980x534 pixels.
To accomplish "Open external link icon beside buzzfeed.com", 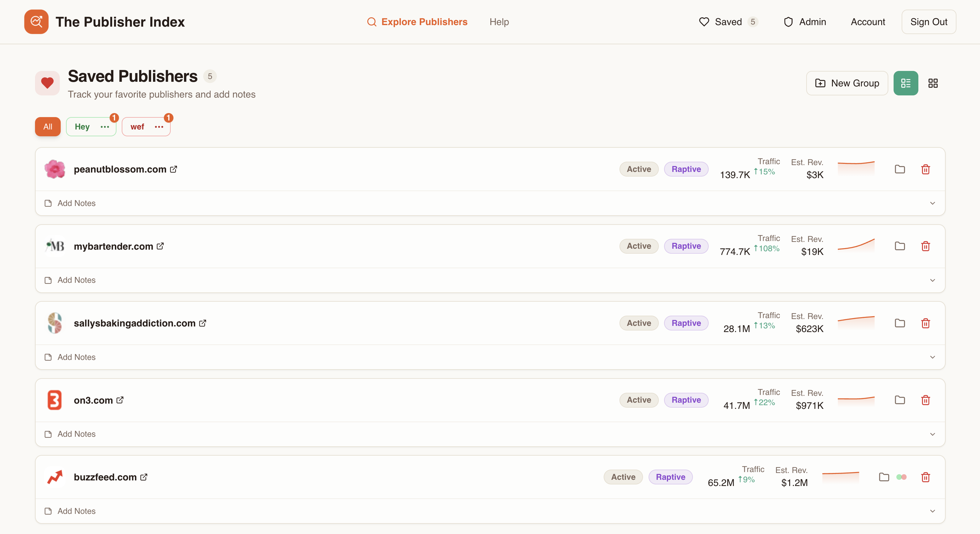I will pos(144,477).
